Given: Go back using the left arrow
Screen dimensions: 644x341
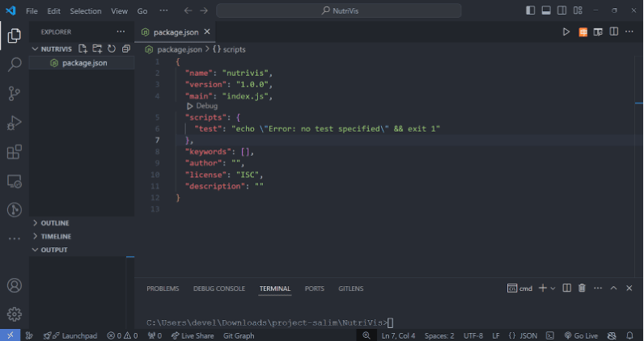Looking at the screenshot, I should 189,11.
